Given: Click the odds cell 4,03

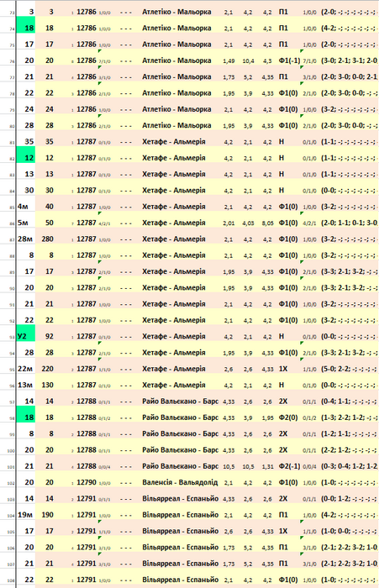Looking at the screenshot, I should (x=248, y=223).
